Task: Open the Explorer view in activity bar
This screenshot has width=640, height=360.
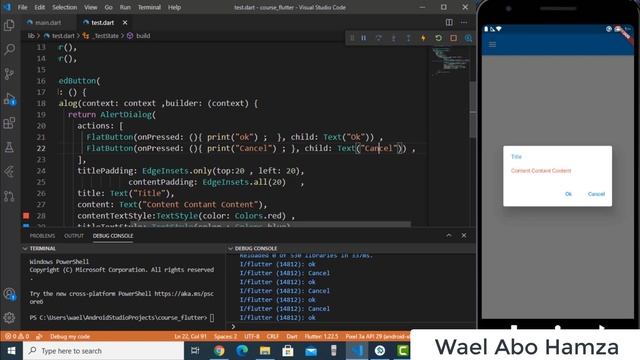Action: point(9,25)
